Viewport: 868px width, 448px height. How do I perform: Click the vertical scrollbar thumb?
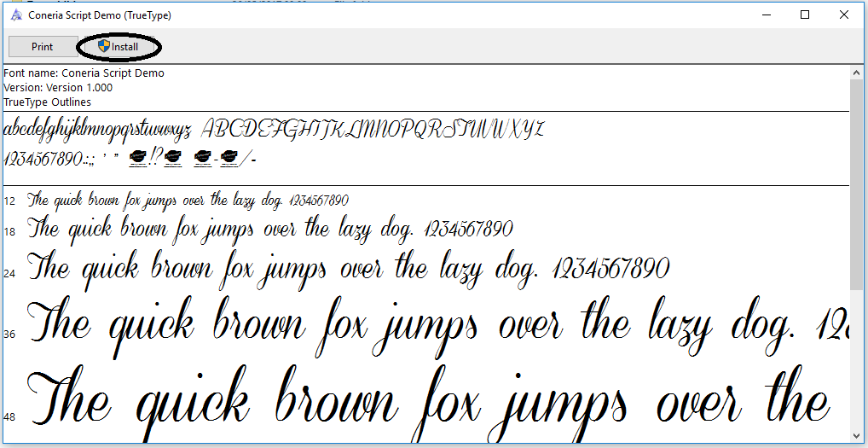855,185
